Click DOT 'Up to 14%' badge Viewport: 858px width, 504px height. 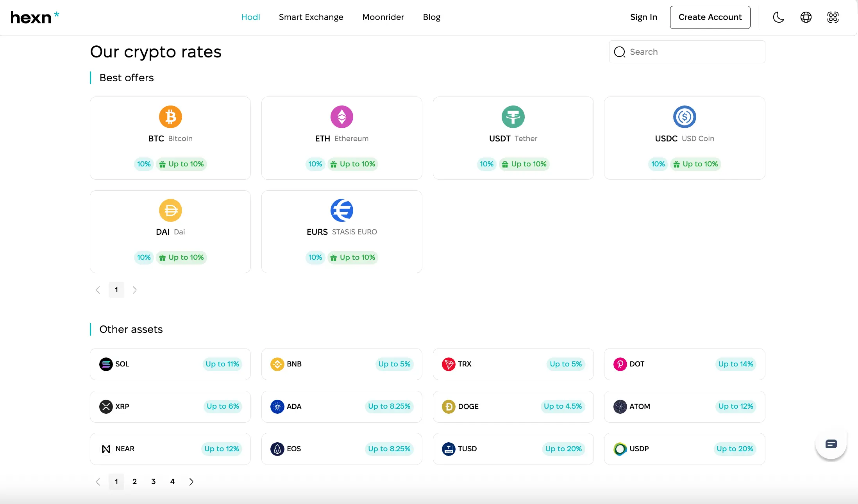(x=736, y=364)
